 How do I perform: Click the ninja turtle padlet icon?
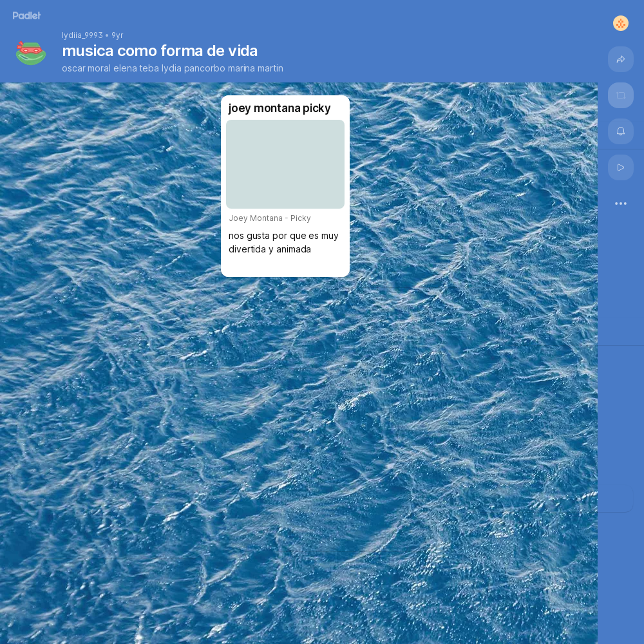click(31, 53)
